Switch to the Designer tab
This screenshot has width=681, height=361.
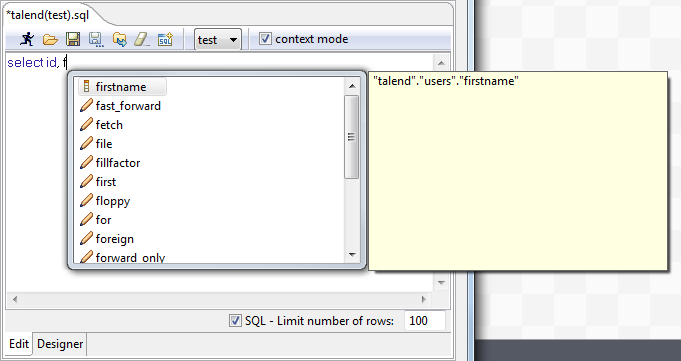click(60, 344)
